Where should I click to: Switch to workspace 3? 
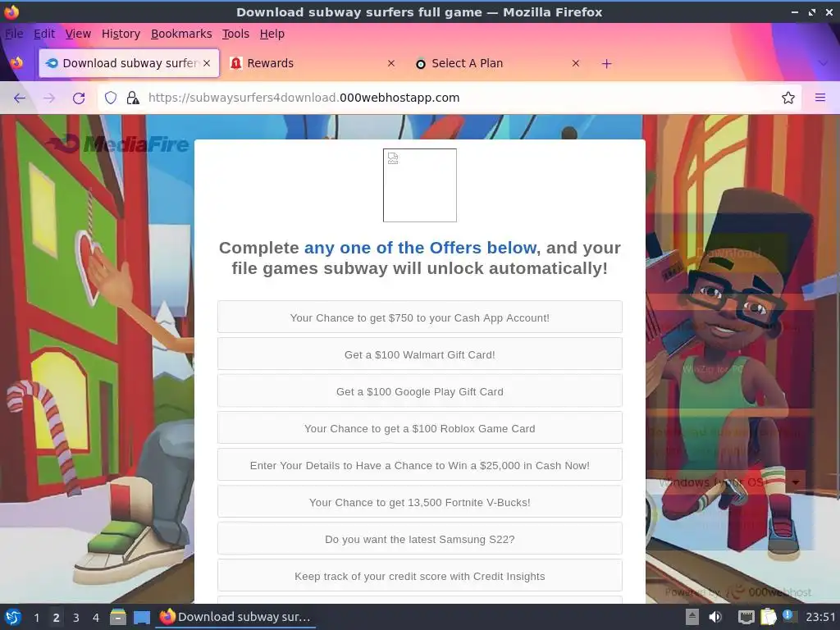click(x=76, y=618)
